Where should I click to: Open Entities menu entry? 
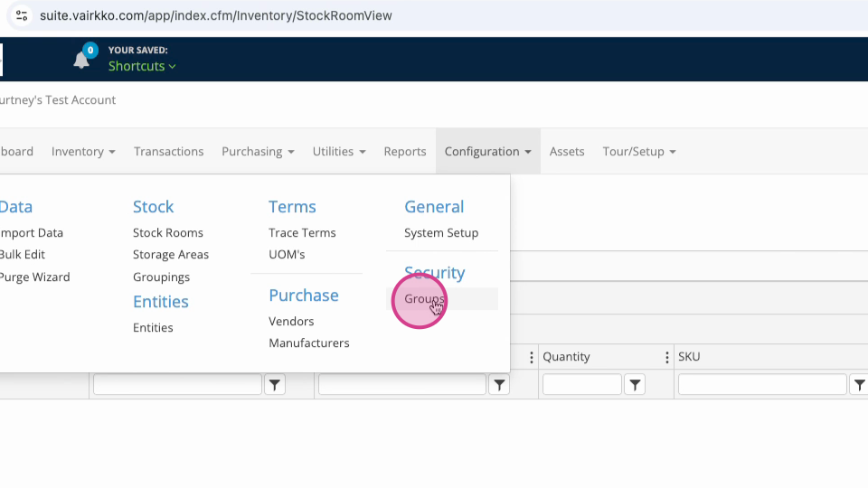pos(153,327)
